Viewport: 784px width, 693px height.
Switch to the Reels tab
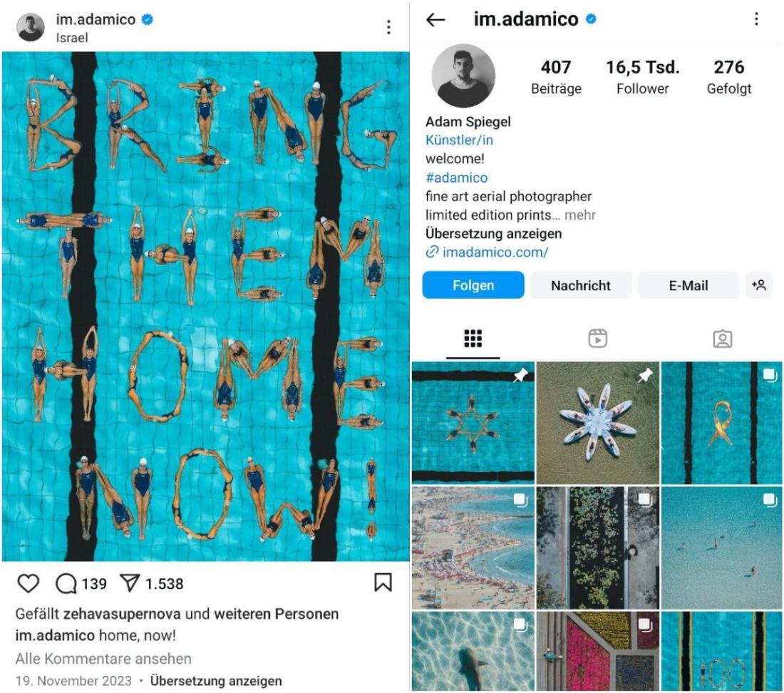[x=597, y=339]
